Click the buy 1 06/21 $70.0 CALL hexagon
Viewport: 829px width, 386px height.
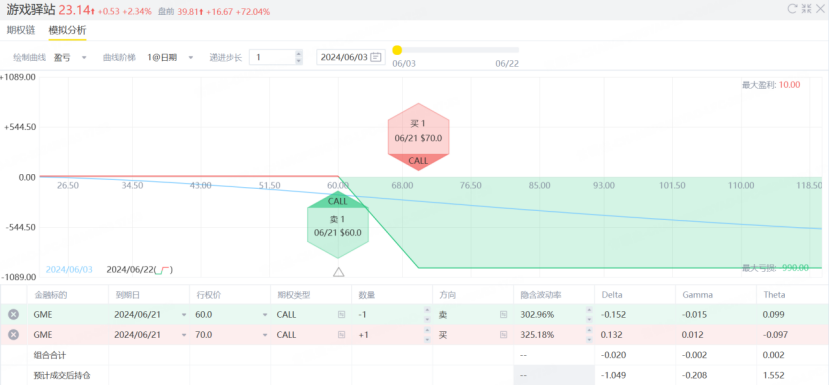coord(418,137)
